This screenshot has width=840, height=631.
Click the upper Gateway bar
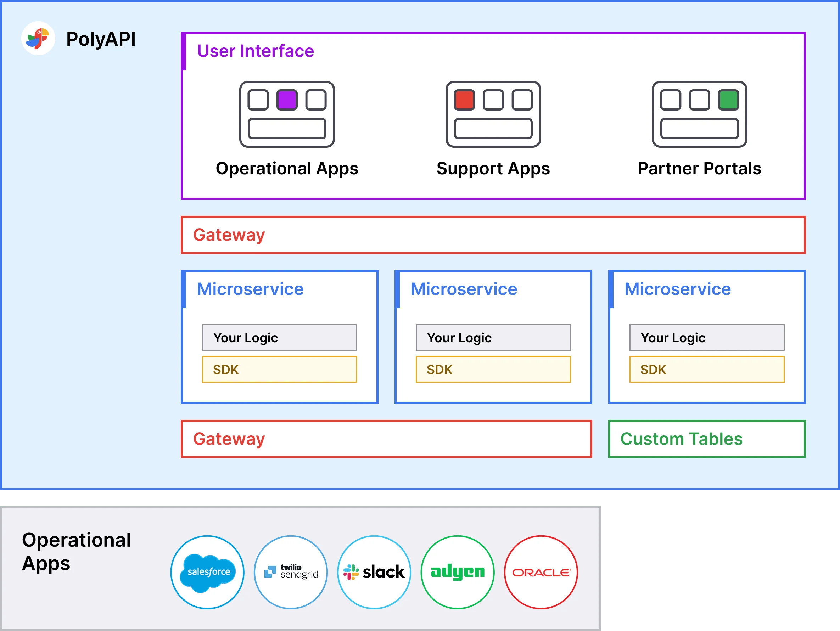(493, 235)
